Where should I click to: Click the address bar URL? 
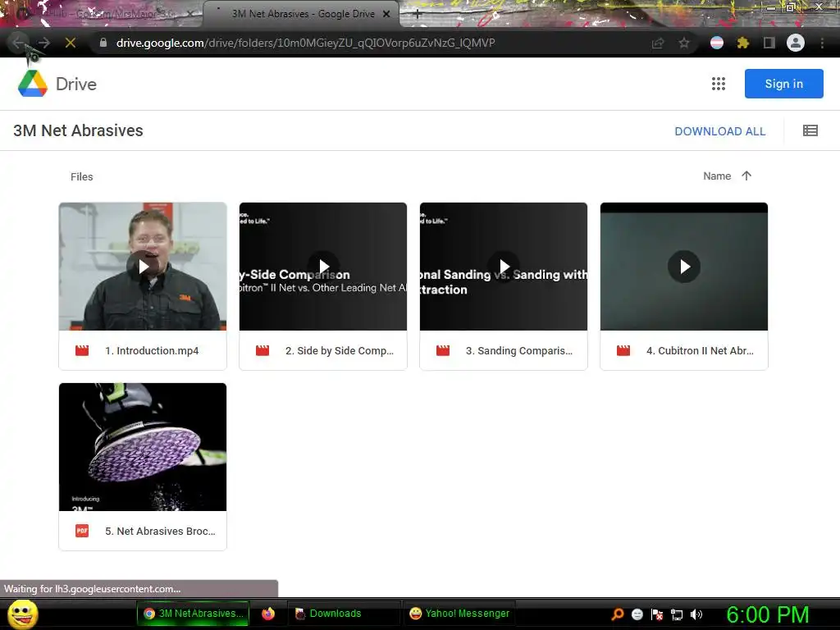point(305,43)
